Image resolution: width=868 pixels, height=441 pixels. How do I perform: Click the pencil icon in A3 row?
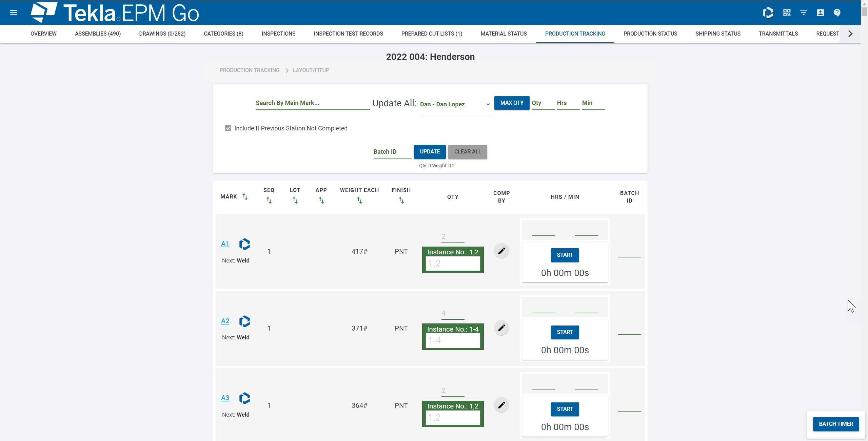(501, 405)
